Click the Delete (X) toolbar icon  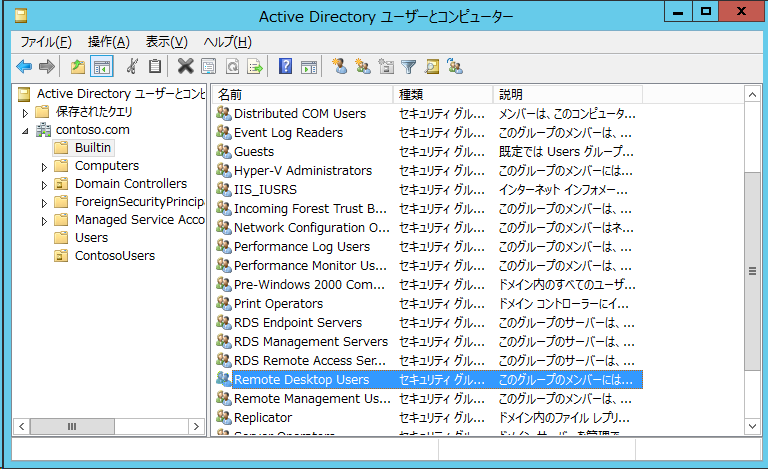point(184,67)
